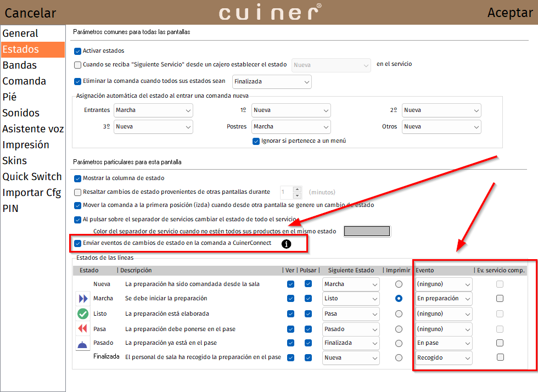This screenshot has height=392, width=538.
Task: Open the Importar Cfg section
Action: coord(33,193)
